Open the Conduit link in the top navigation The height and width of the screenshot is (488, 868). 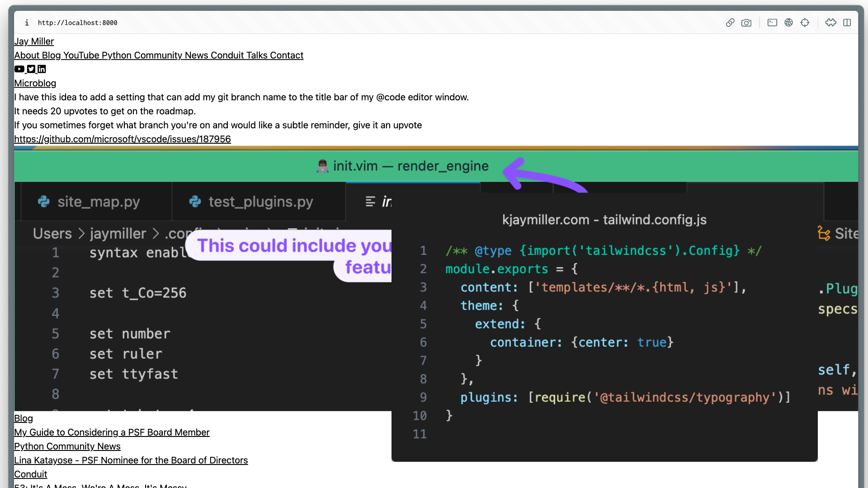tap(227, 55)
